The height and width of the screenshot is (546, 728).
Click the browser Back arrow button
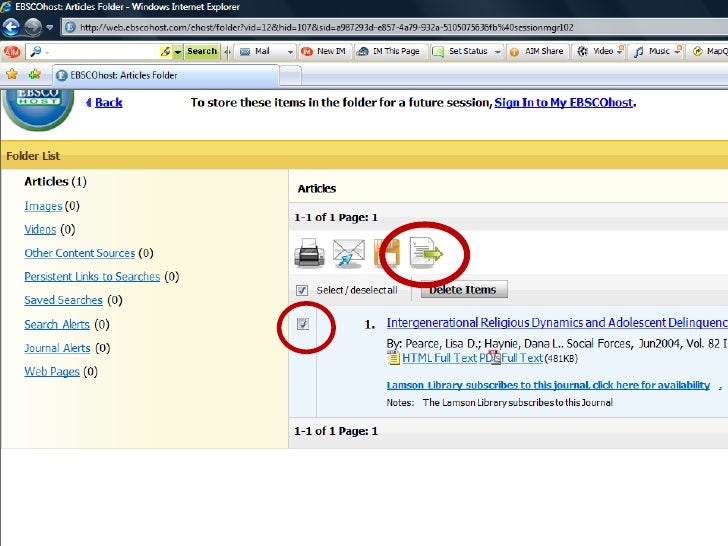click(11, 27)
